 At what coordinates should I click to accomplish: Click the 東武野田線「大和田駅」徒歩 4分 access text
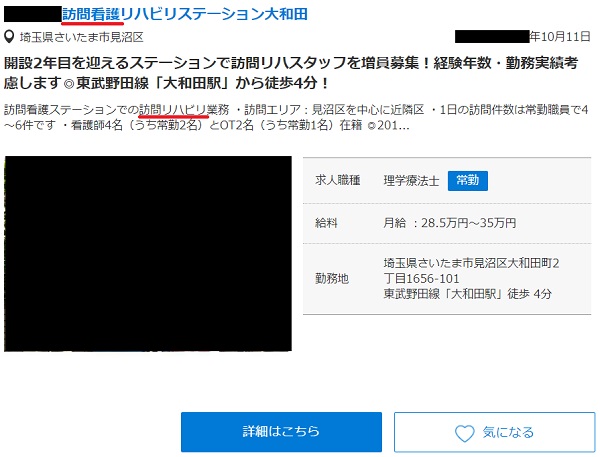point(468,294)
